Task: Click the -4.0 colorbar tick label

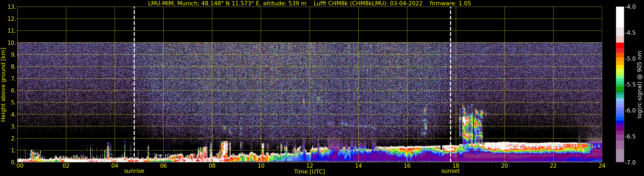Action: pyautogui.click(x=630, y=7)
